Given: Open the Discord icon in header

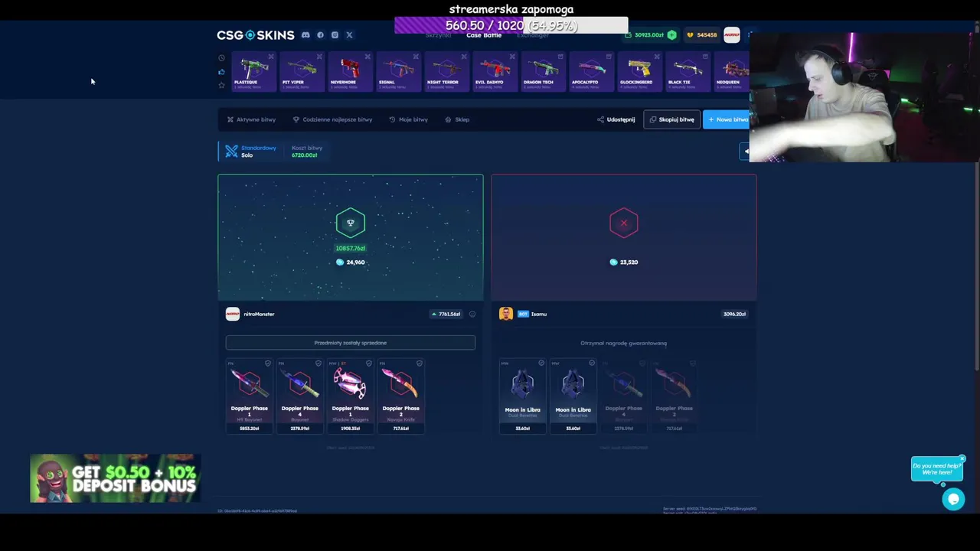Looking at the screenshot, I should click(x=305, y=35).
